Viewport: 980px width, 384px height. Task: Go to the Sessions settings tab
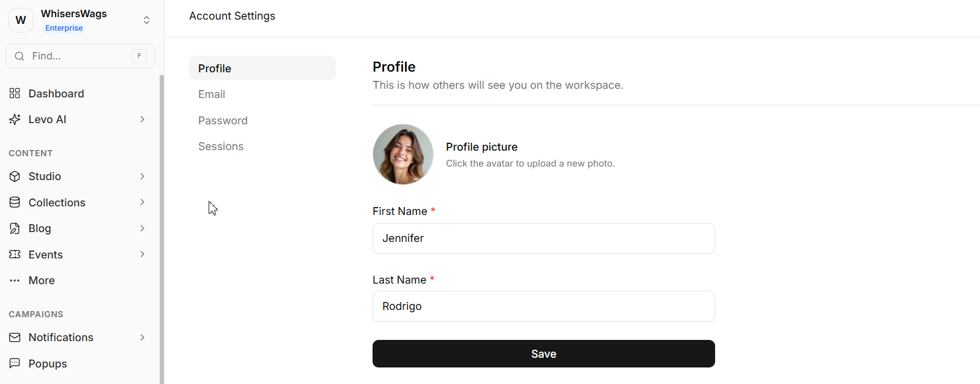pos(221,146)
